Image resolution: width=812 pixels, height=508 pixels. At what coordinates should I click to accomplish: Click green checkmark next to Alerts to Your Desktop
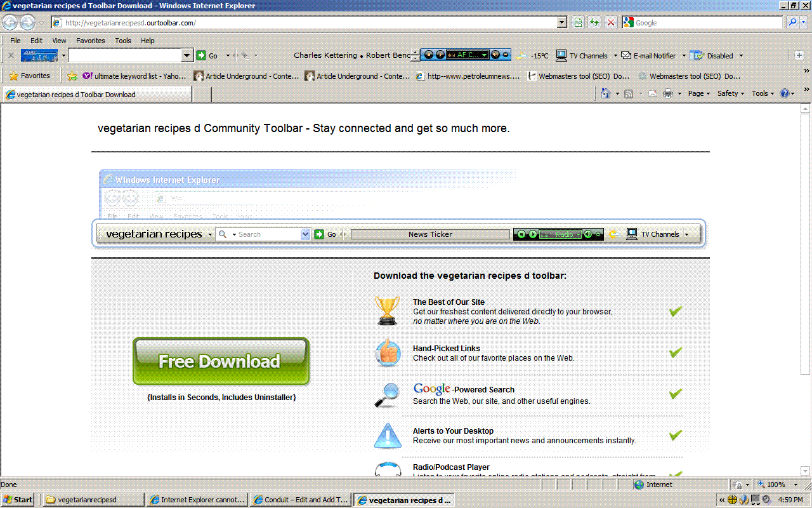coord(676,435)
